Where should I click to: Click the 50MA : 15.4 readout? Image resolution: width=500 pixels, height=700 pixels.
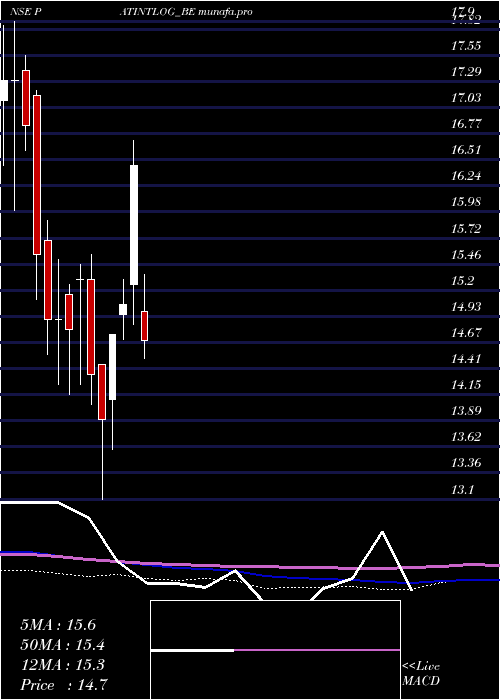pyautogui.click(x=62, y=645)
